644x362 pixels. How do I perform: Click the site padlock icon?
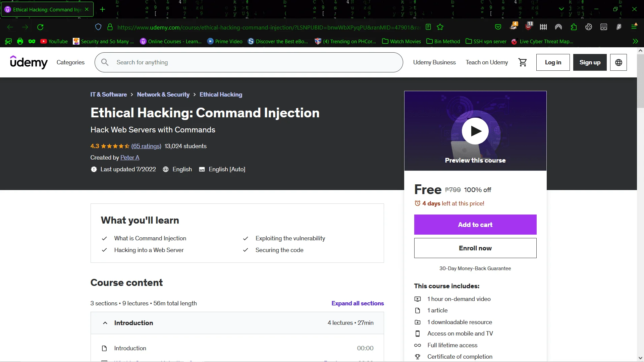coord(110,27)
